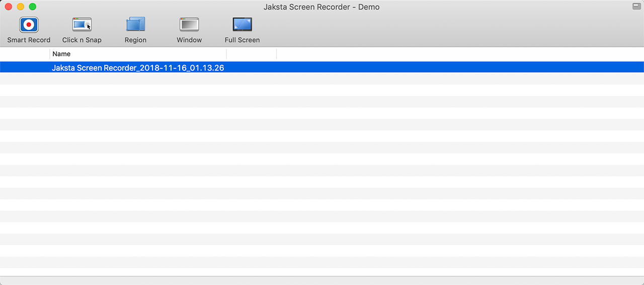
Task: Toggle the toolbar pill button in title bar
Action: click(636, 7)
